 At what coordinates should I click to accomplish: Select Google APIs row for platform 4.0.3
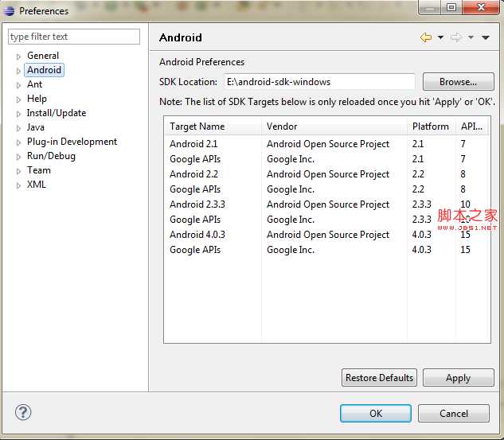coord(327,250)
